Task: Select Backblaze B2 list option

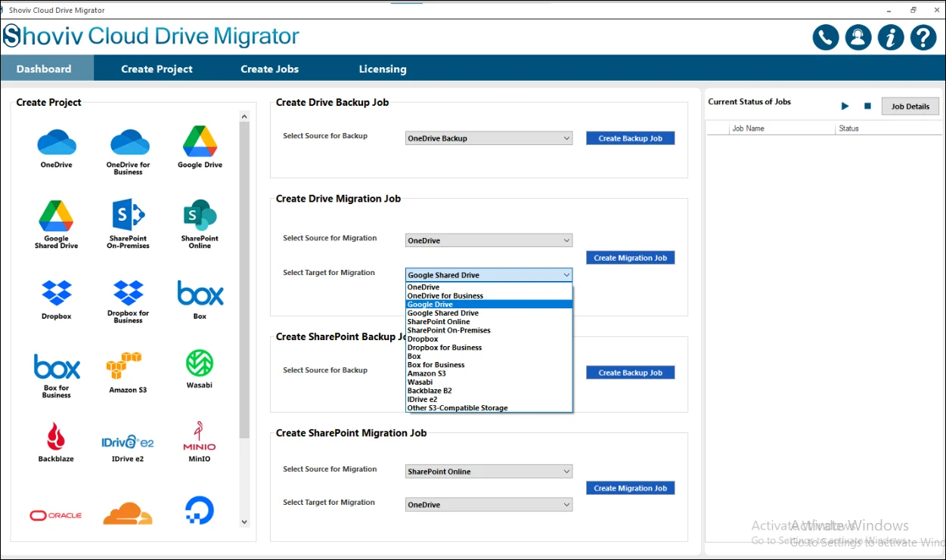Action: point(489,391)
